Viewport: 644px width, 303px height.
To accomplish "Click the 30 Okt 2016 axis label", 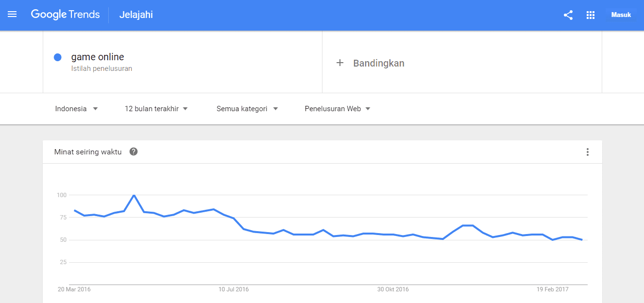I will pos(393,289).
